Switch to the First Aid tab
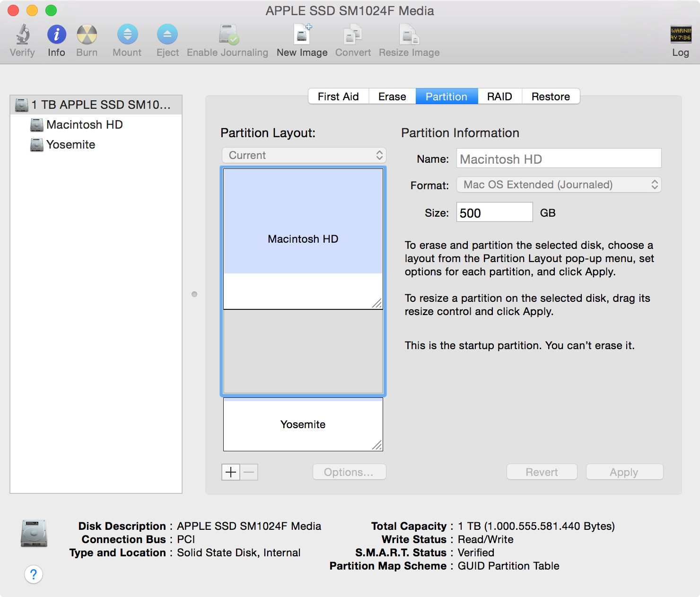700x597 pixels. click(x=338, y=96)
